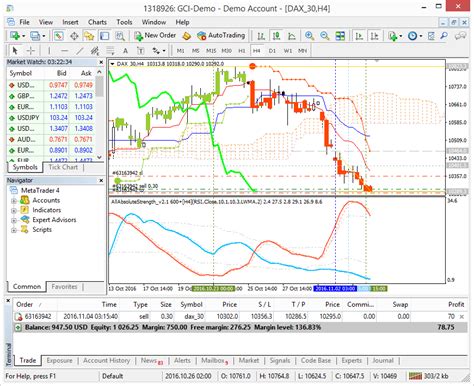Toggle the Terminal panel toolbar icon

pyautogui.click(x=105, y=36)
